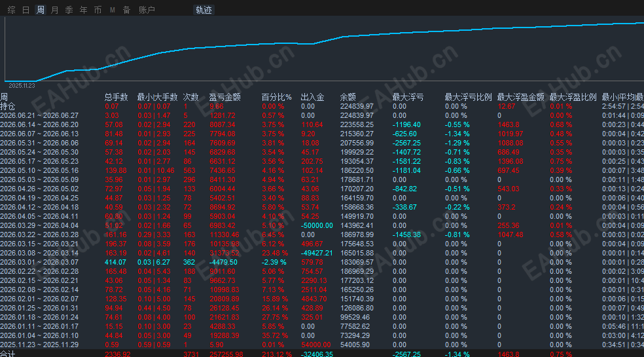This screenshot has width=644, height=357.
Task: Switch to the 账户 account tab
Action: pyautogui.click(x=147, y=10)
